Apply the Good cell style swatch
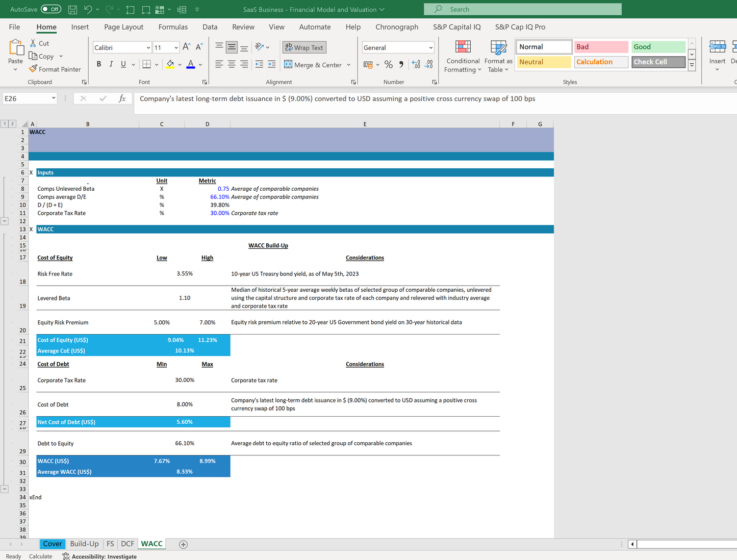 pyautogui.click(x=658, y=47)
